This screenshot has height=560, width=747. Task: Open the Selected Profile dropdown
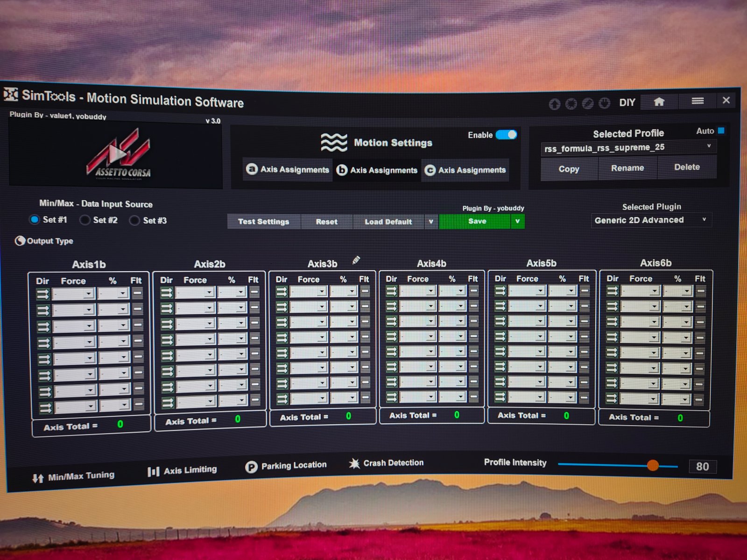[x=628, y=148]
